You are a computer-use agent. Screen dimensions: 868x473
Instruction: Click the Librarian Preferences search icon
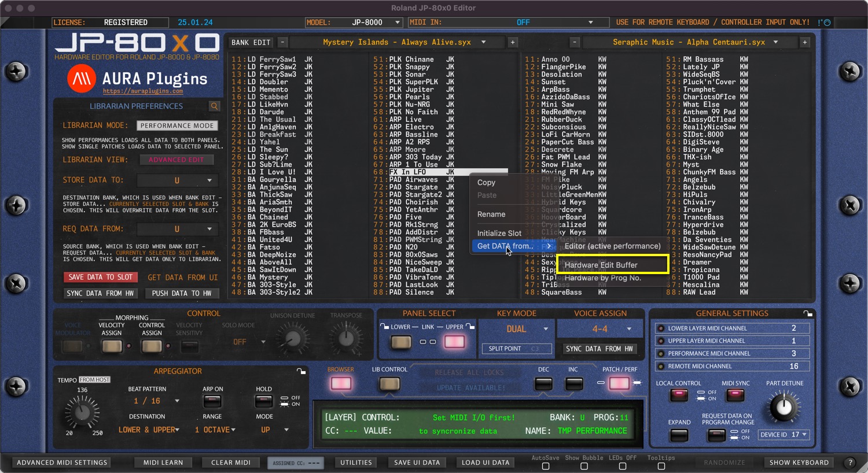[x=214, y=106]
